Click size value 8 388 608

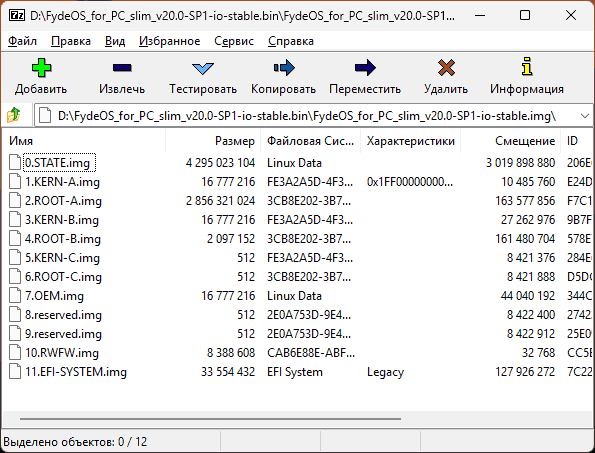click(x=231, y=352)
